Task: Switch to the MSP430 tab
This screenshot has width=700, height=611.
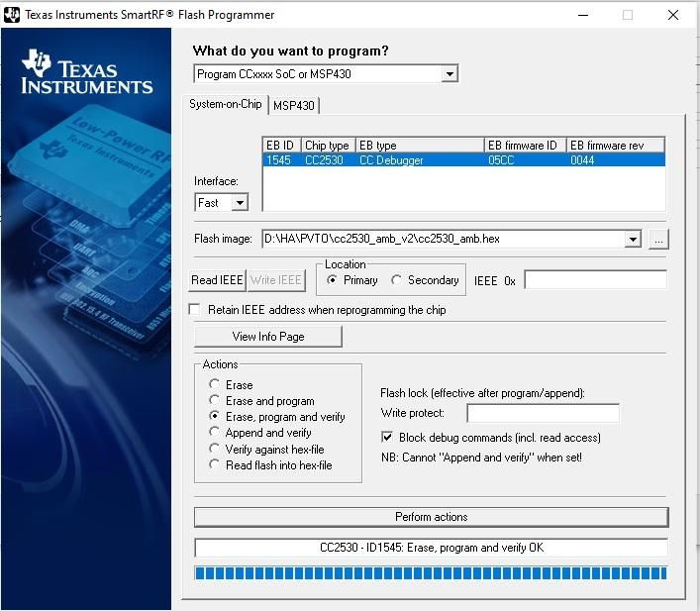Action: pyautogui.click(x=294, y=106)
